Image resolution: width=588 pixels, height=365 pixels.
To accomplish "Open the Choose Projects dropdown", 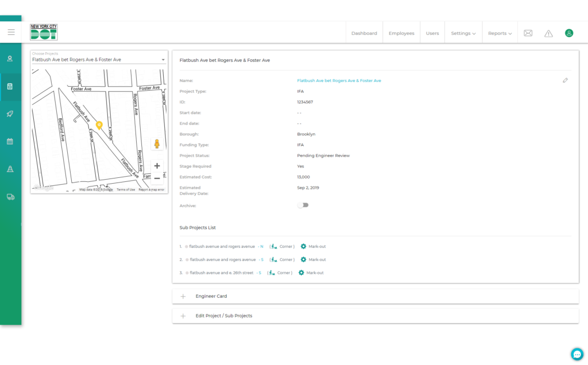I will 99,59.
